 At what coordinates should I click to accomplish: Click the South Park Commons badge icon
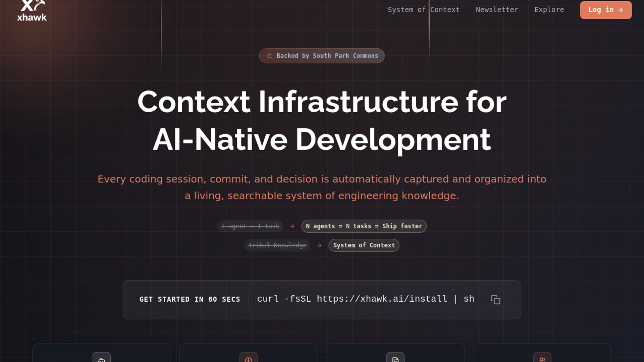(269, 56)
